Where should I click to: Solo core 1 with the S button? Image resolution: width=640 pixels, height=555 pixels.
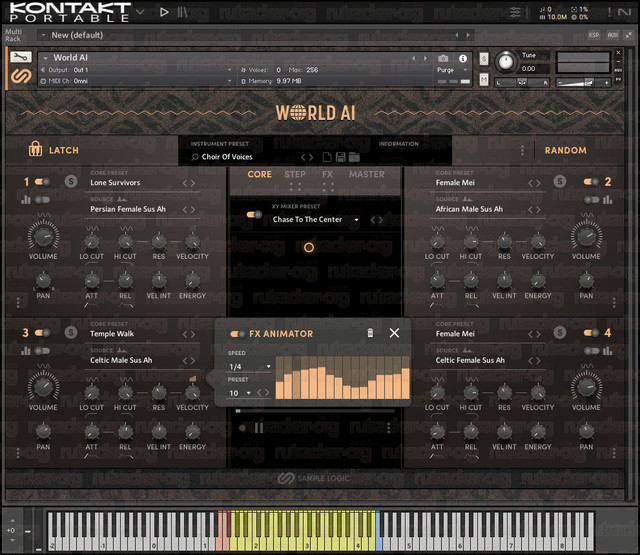point(71,181)
